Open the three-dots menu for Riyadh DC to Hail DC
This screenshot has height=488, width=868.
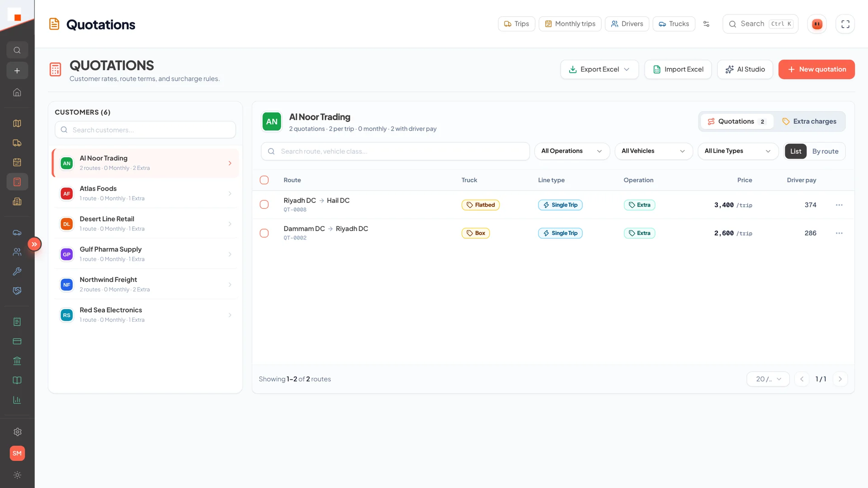pos(839,205)
